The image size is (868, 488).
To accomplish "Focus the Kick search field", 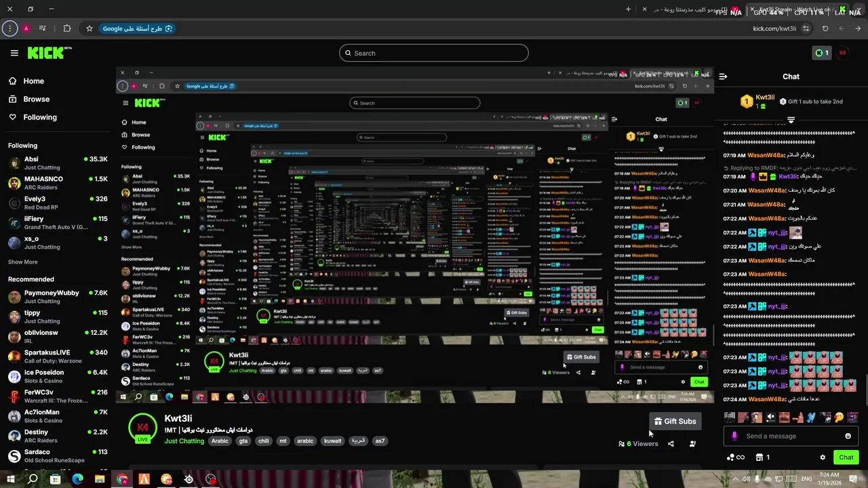I will click(x=434, y=53).
